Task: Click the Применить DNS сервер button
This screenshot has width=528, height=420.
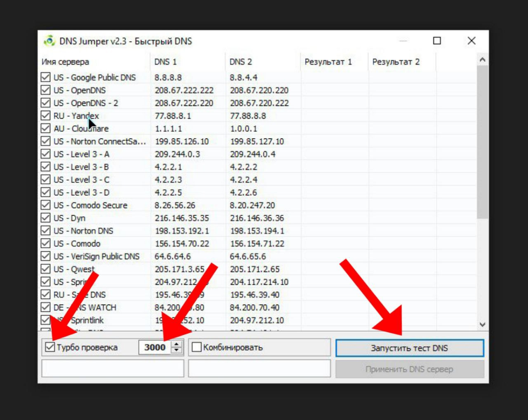Action: [409, 369]
